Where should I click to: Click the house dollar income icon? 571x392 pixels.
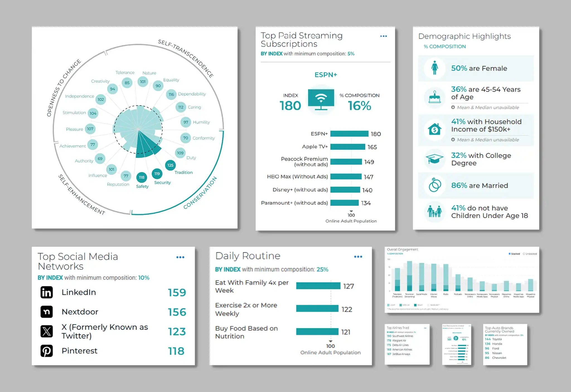click(434, 129)
